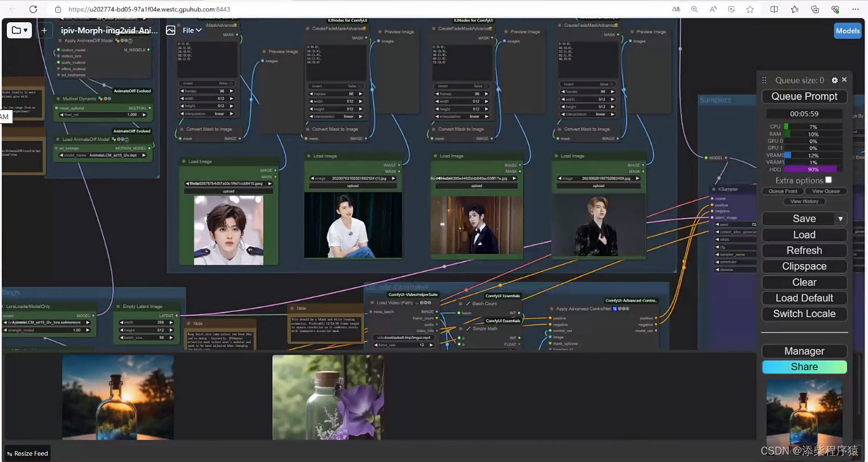
Task: Toggle invert on rightmost fade mask node
Action: pos(587,84)
